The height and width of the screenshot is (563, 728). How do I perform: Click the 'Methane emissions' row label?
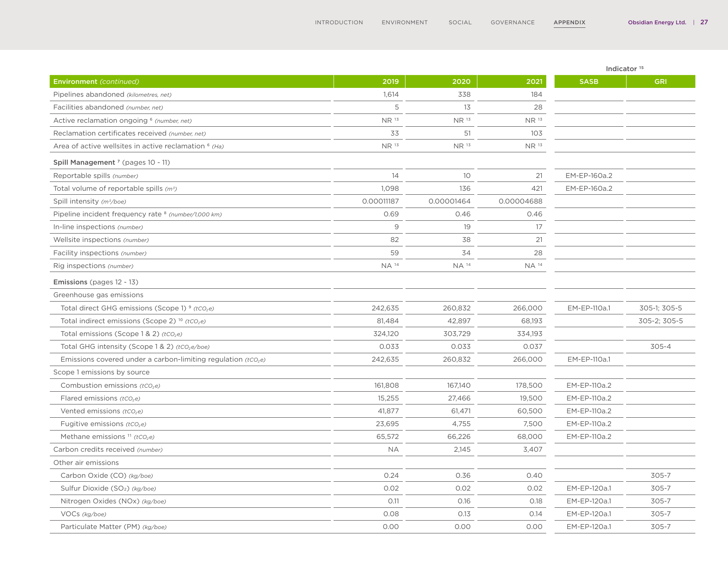[107, 437]
